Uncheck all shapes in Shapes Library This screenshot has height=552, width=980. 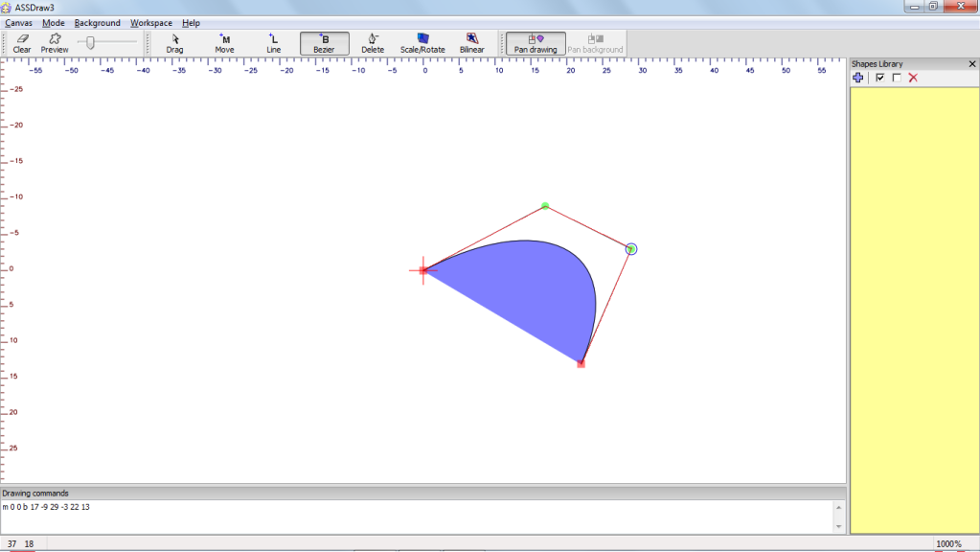(897, 78)
